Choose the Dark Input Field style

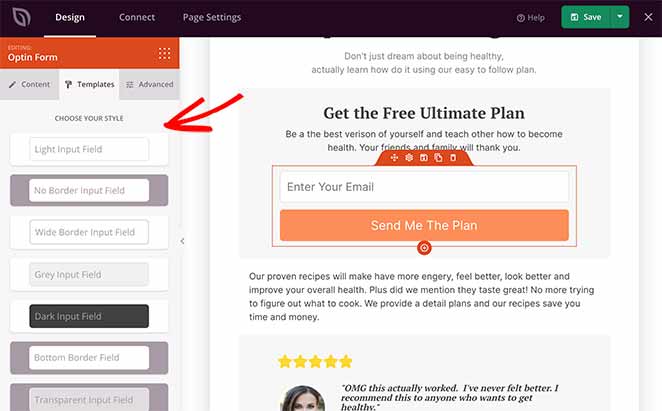pyautogui.click(x=89, y=316)
